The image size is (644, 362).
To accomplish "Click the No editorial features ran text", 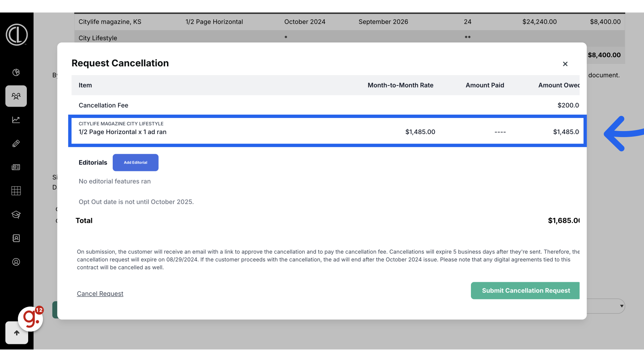I will click(x=115, y=181).
